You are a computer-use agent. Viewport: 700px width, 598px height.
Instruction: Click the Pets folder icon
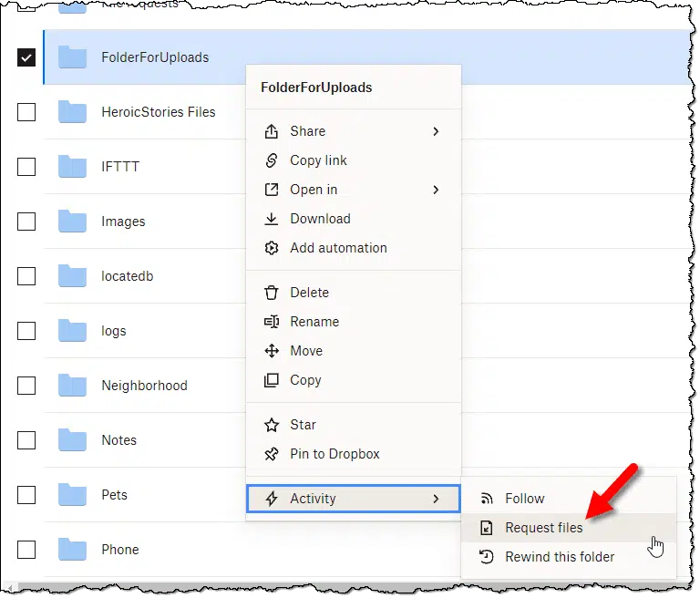point(72,496)
